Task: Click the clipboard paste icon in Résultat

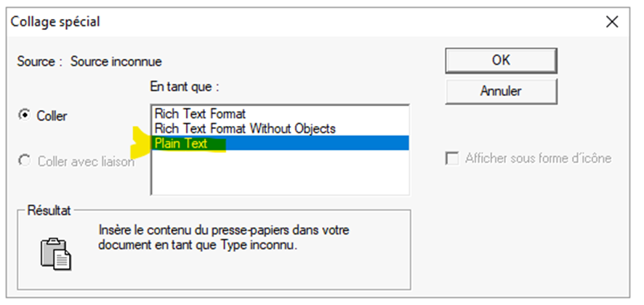Action: 55,253
